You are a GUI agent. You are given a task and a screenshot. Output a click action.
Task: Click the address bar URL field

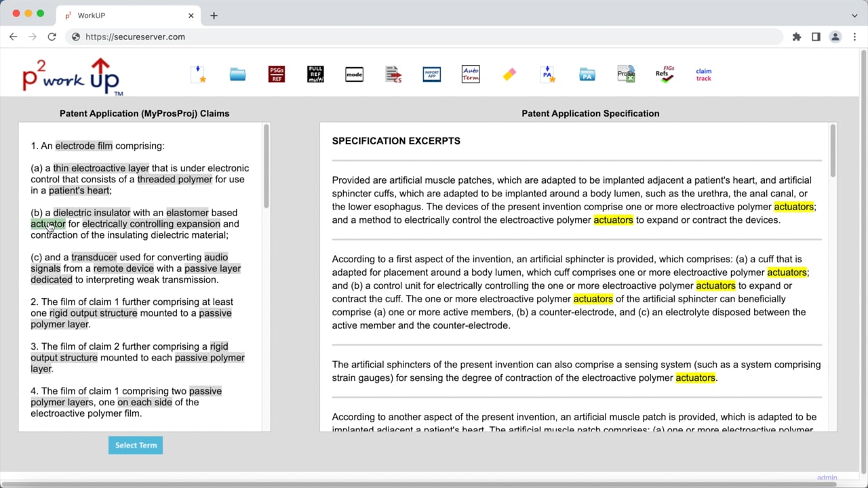(x=427, y=37)
